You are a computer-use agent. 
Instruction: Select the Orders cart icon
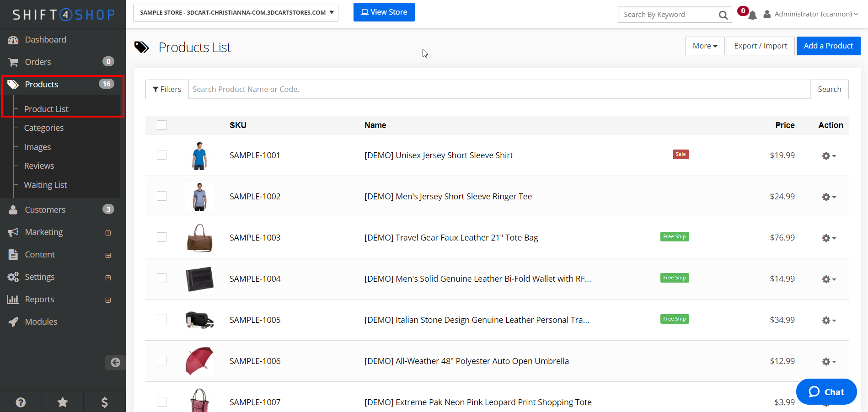pyautogui.click(x=13, y=62)
